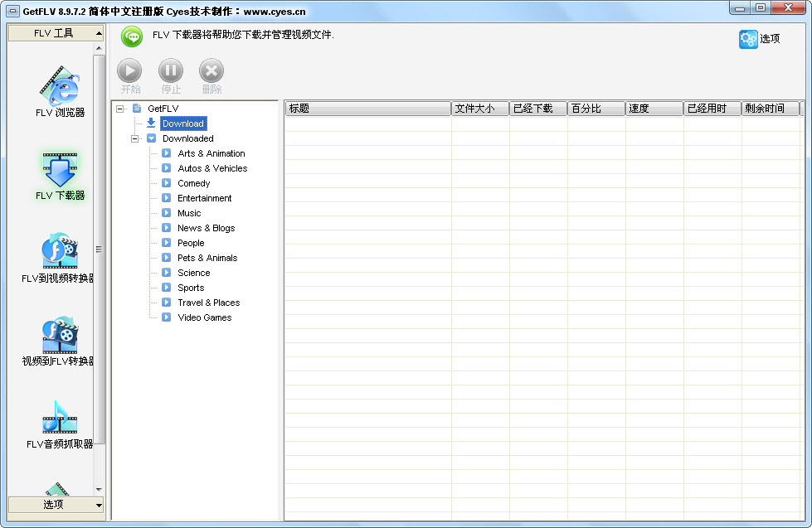Sort by 文件大小 column header
812x528 pixels.
480,109
